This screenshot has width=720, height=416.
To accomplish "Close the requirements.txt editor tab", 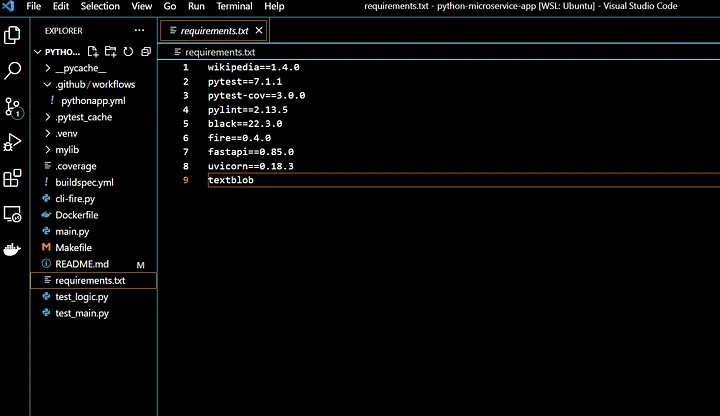I will tap(259, 30).
